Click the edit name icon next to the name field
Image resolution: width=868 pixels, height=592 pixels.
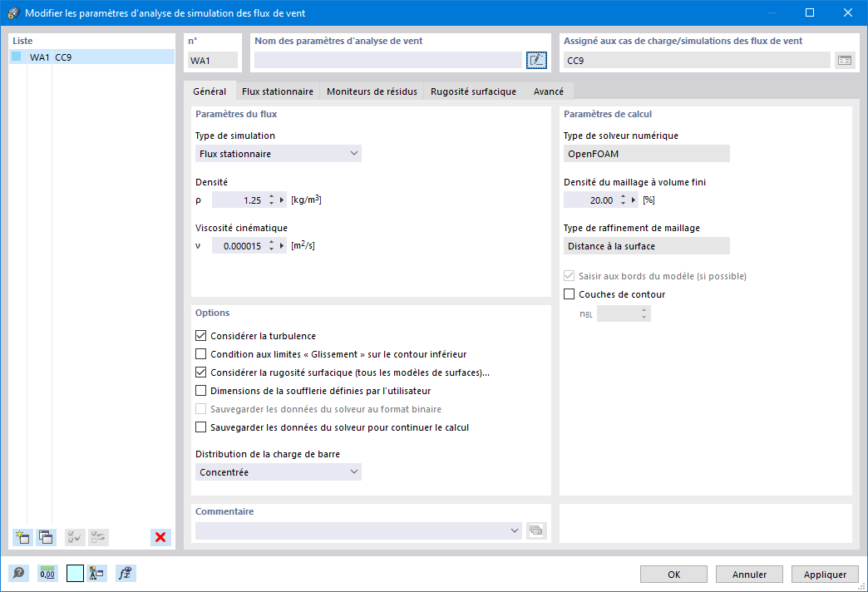536,61
